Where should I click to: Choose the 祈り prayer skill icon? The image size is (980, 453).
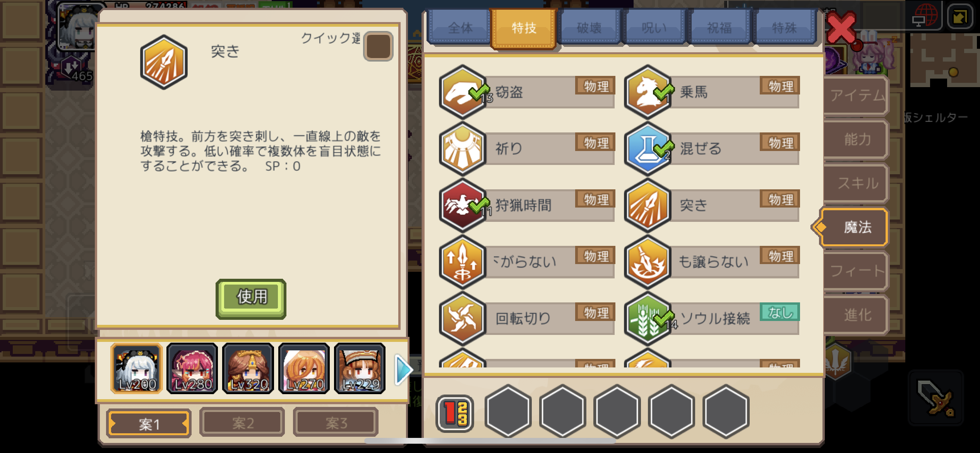(x=463, y=149)
